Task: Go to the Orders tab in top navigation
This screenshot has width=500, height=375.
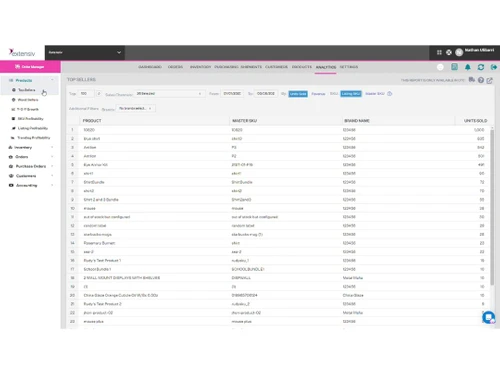Action: (175, 67)
